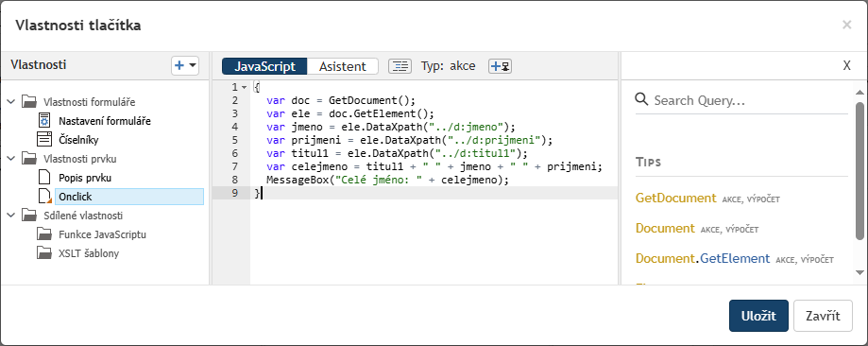This screenshot has width=868, height=346.
Task: Click code line 3 with doc.GetElement()
Action: pyautogui.click(x=349, y=113)
